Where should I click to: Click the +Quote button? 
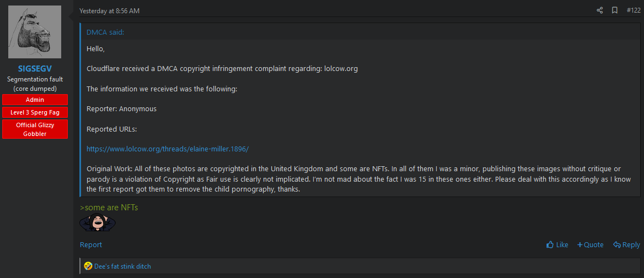(x=590, y=245)
